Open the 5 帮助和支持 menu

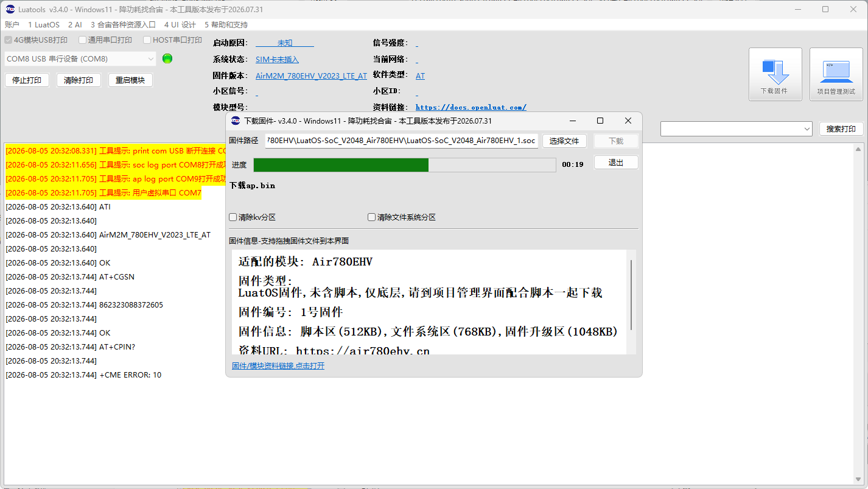click(x=226, y=25)
